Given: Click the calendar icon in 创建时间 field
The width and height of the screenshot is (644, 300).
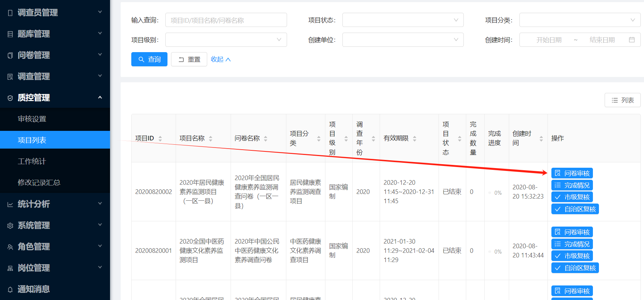Looking at the screenshot, I should pyautogui.click(x=632, y=40).
